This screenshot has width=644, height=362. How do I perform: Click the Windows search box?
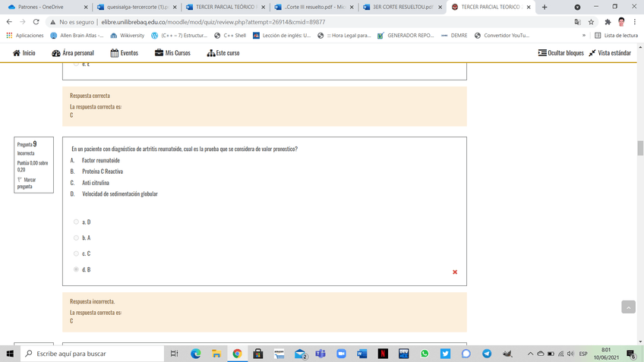(x=92, y=354)
